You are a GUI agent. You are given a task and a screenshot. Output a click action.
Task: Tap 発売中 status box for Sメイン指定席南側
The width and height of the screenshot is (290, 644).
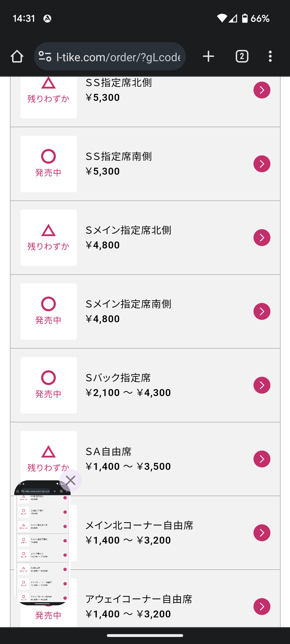point(49,312)
